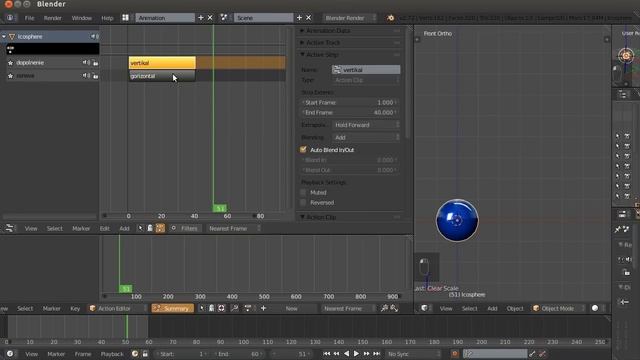Click the New action button
This screenshot has height=360, width=640.
click(291, 308)
